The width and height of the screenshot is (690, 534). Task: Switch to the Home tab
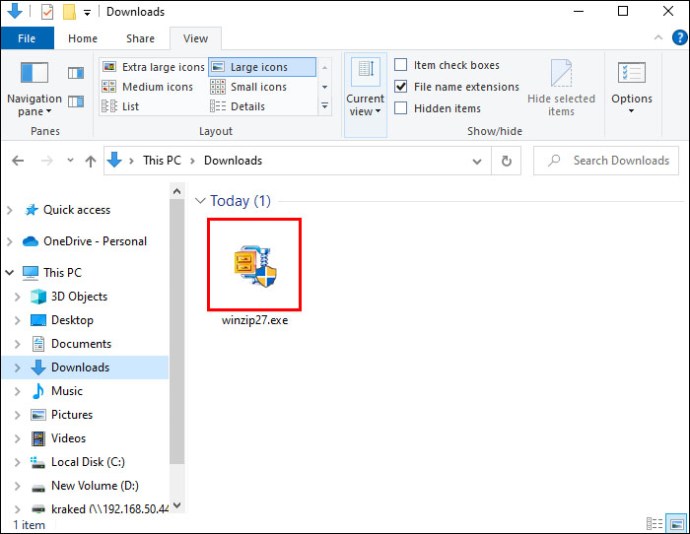(x=83, y=38)
